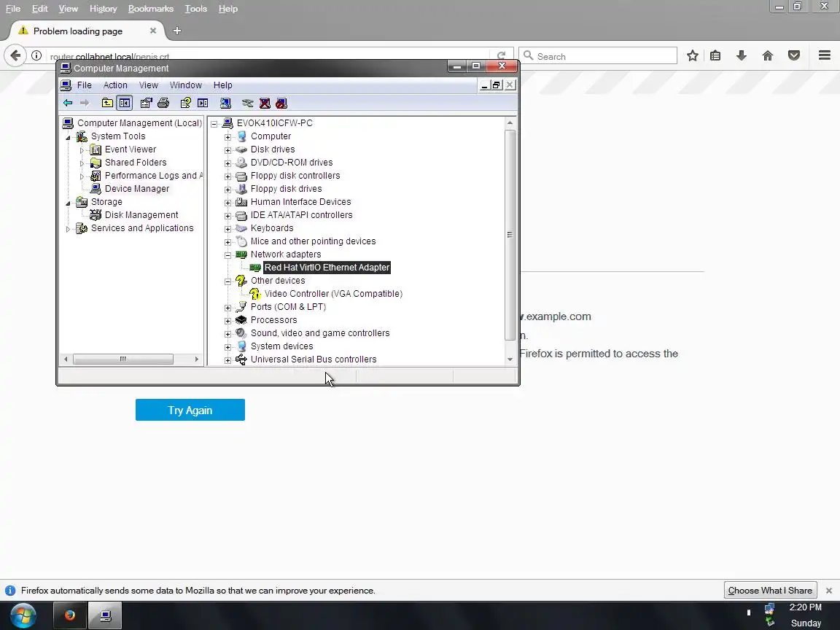Click device list scroll down arrow
840x630 pixels.
[x=510, y=359]
